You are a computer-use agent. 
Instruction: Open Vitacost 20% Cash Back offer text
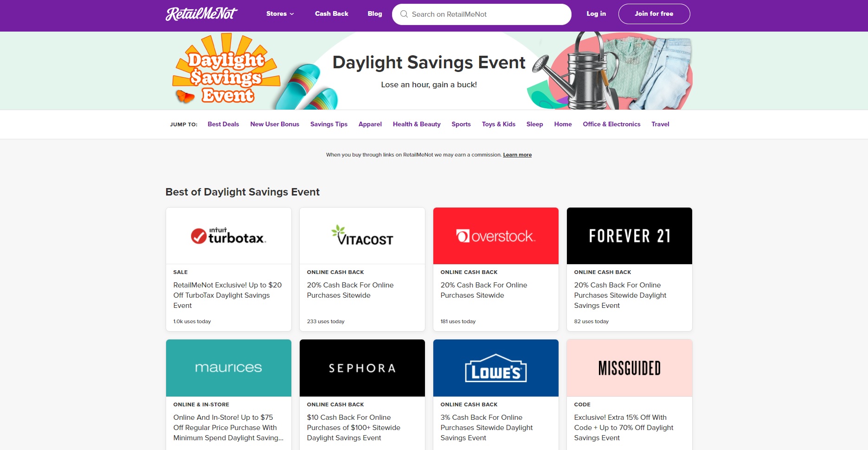point(350,290)
